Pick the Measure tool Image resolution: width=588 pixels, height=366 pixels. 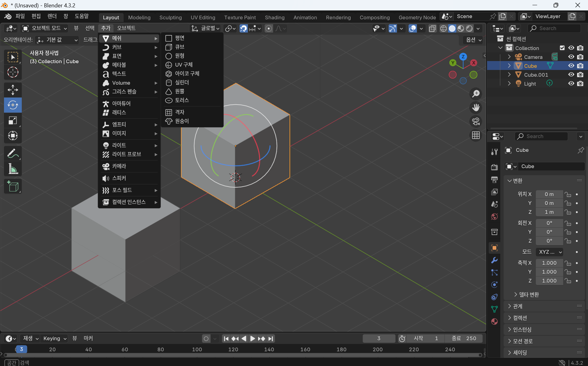click(13, 169)
